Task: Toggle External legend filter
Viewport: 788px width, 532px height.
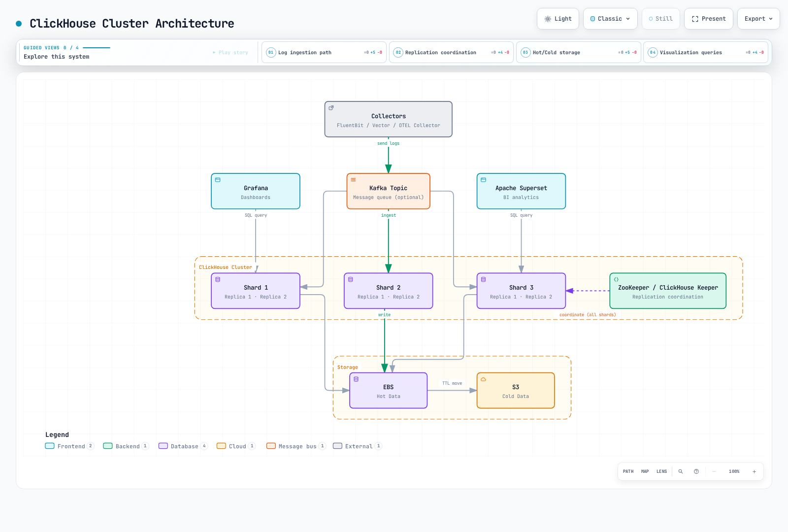Action: tap(358, 446)
